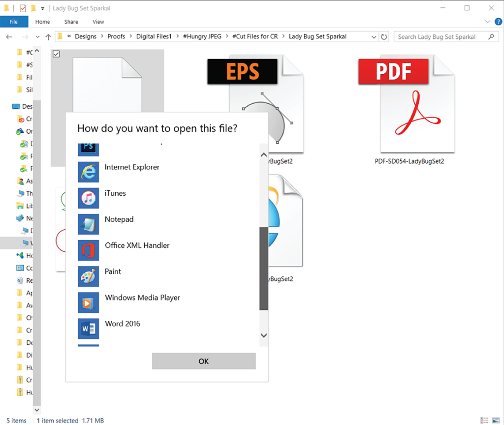This screenshot has height=425, width=504.
Task: Click the app list scrollbar thumb
Action: point(264,269)
